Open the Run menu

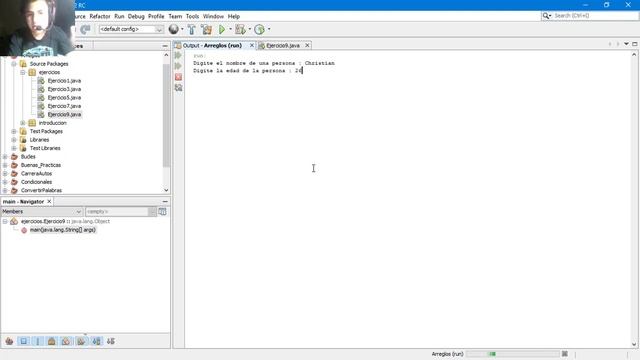pos(119,16)
